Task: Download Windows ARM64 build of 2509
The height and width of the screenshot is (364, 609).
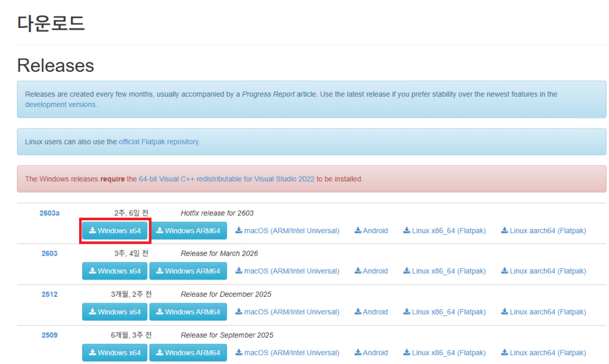Action: coord(188,353)
